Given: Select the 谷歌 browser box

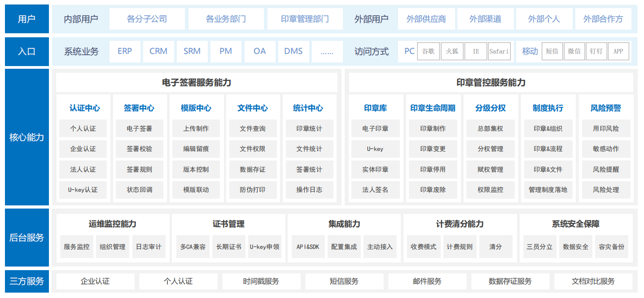Looking at the screenshot, I should coord(429,51).
